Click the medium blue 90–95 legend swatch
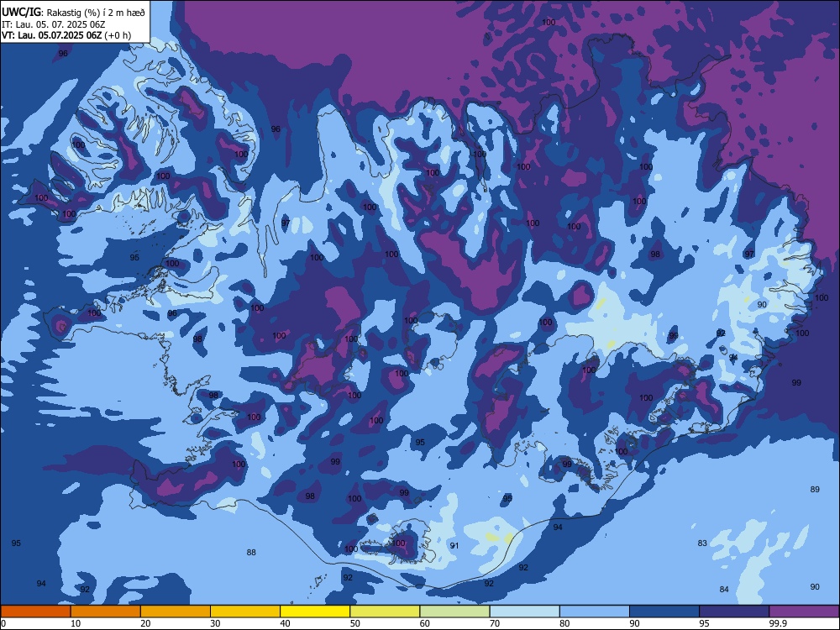This screenshot has width=840, height=630. click(664, 612)
